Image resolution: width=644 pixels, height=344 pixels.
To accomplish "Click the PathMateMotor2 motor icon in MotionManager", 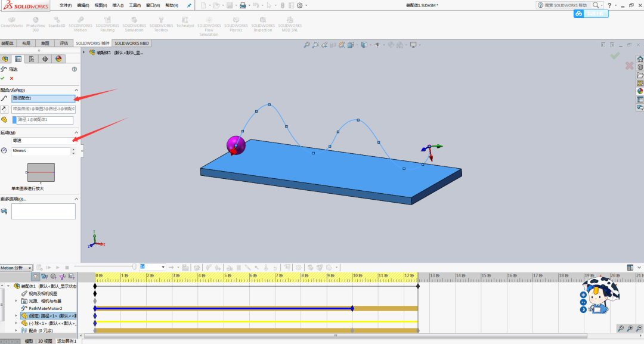I will 25,309.
